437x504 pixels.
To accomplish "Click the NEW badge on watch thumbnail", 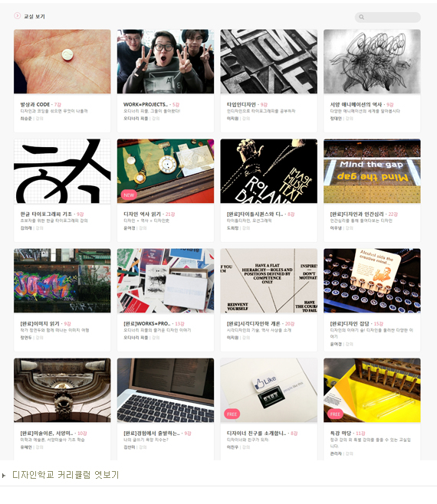I will [129, 195].
